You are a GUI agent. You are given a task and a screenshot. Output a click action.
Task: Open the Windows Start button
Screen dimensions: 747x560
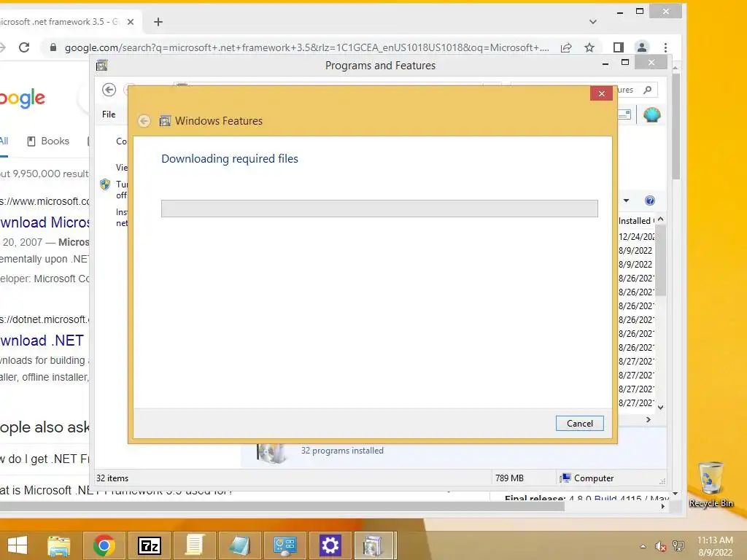tap(18, 545)
